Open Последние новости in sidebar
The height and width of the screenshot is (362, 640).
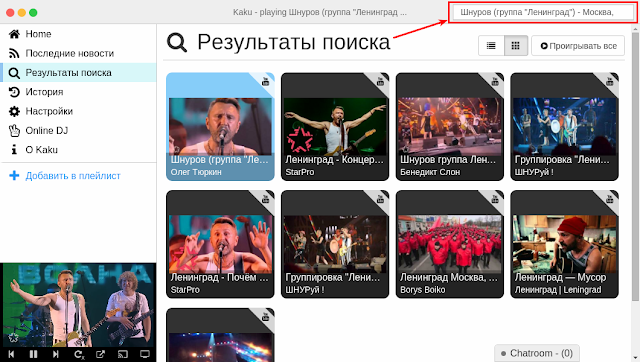(x=78, y=53)
